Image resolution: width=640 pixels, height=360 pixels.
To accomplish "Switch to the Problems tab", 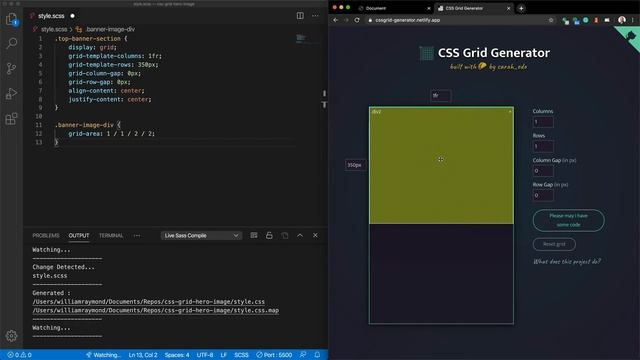I will click(46, 236).
